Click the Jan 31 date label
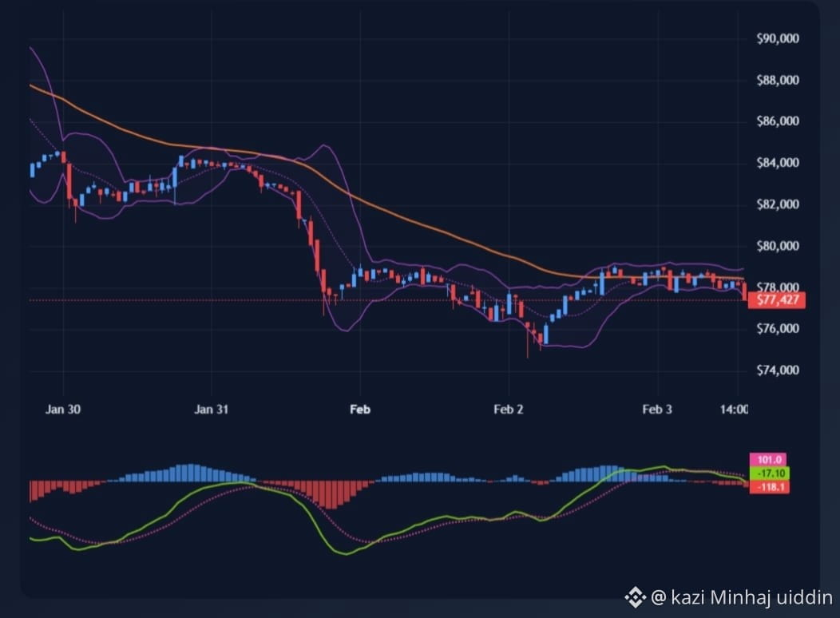840x618 pixels. point(211,410)
